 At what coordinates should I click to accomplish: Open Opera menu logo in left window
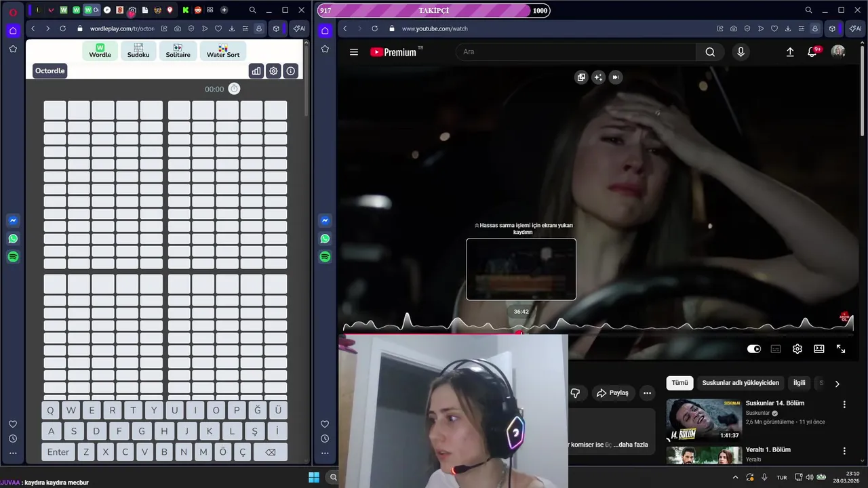coord(13,12)
